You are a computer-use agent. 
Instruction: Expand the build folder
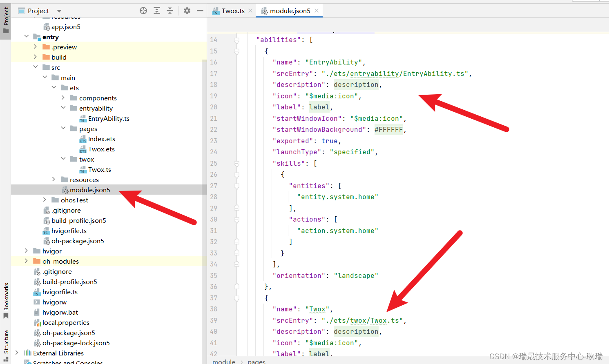coord(36,57)
